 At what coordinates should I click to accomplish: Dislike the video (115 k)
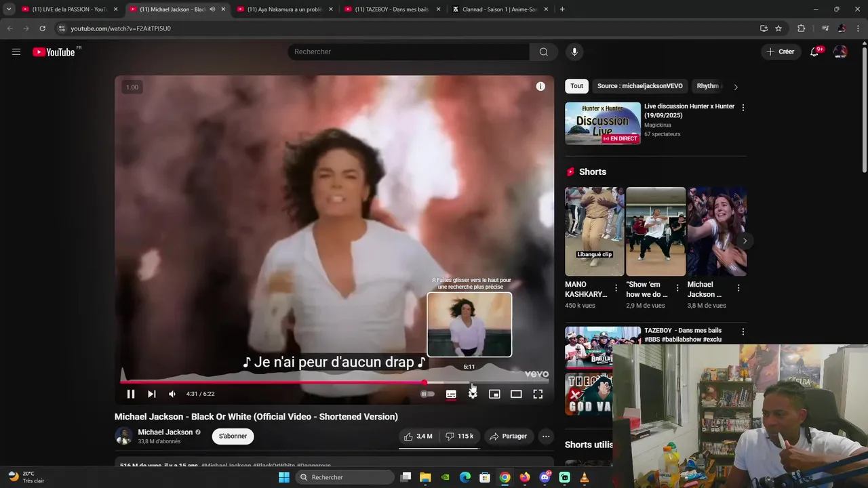tap(459, 436)
